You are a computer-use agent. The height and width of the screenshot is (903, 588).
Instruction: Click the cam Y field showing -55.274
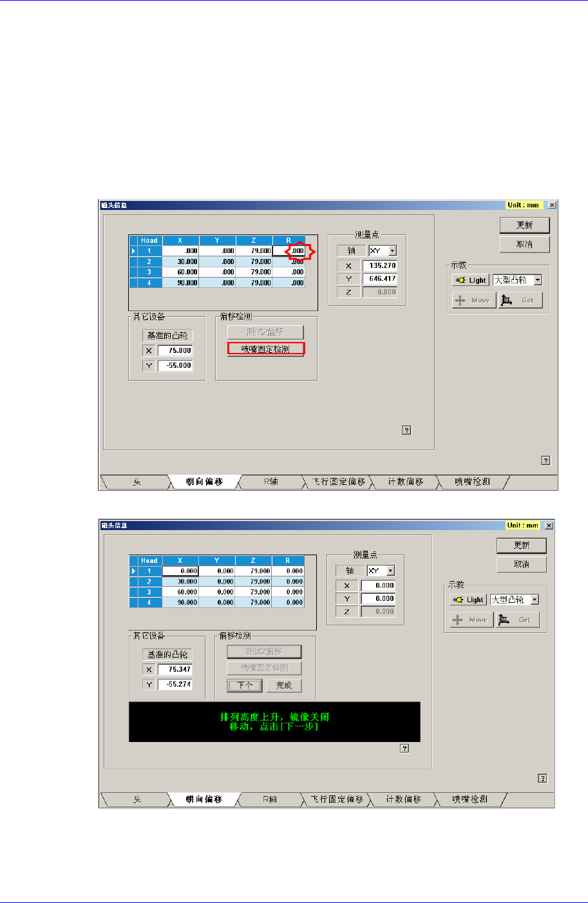coord(175,684)
